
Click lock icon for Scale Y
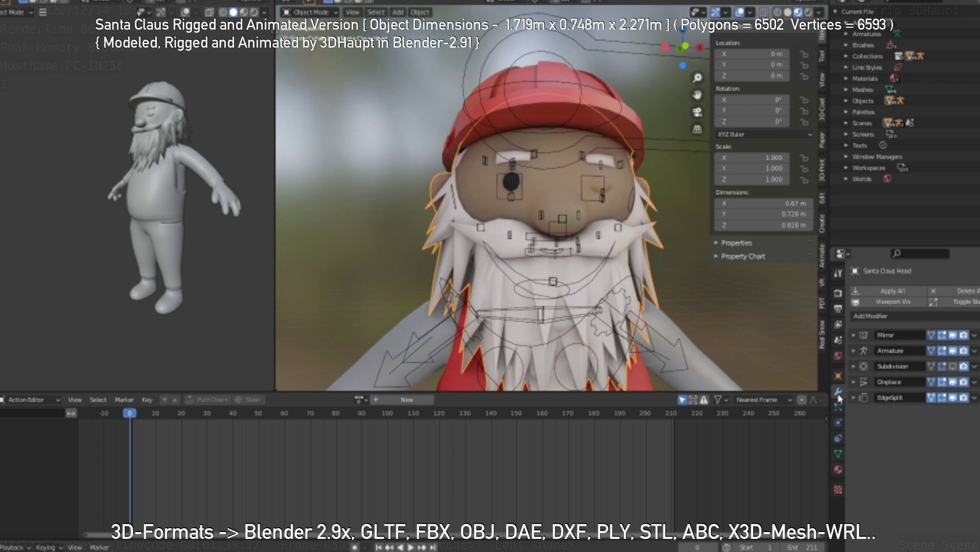click(x=804, y=169)
